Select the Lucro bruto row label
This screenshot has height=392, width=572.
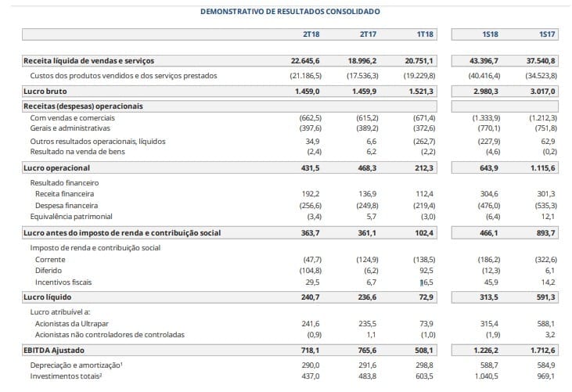point(45,92)
